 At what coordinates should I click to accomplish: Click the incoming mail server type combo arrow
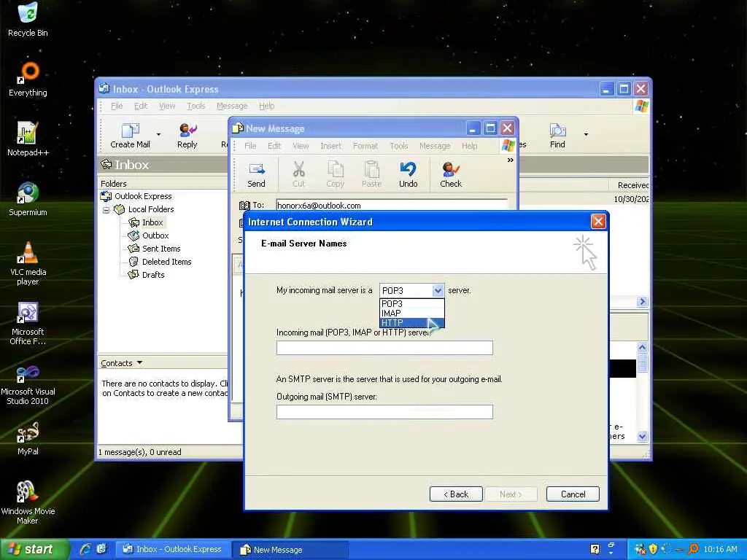point(438,290)
